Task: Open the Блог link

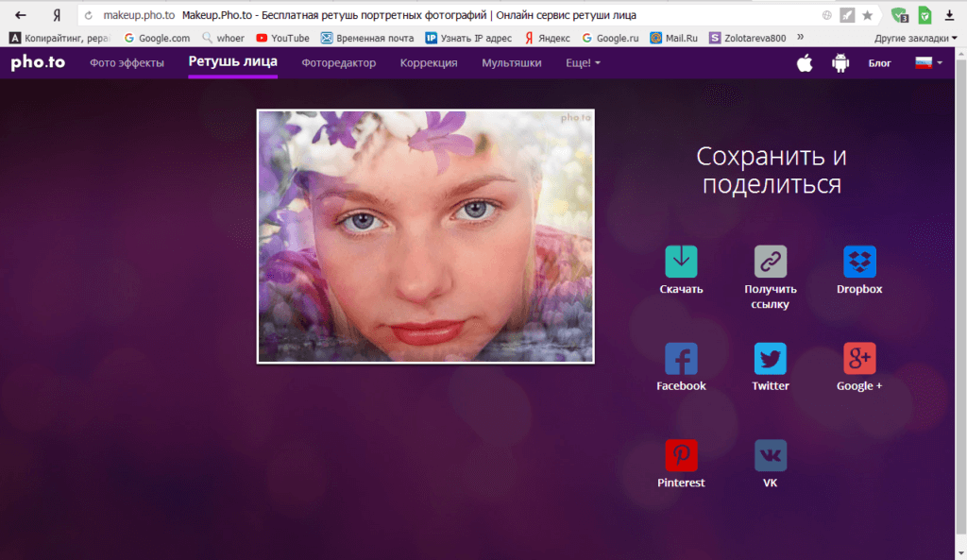Action: [x=879, y=63]
